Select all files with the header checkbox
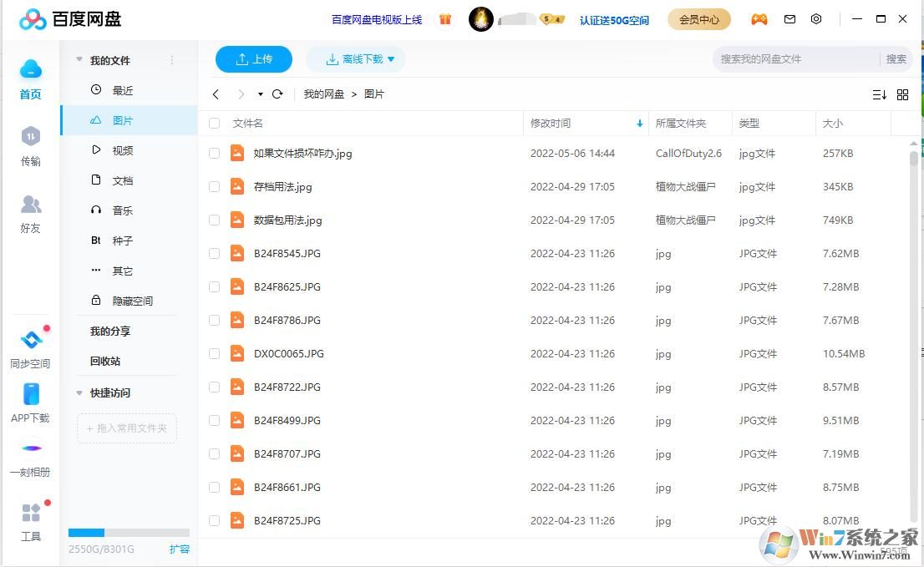The width and height of the screenshot is (924, 567). click(215, 123)
